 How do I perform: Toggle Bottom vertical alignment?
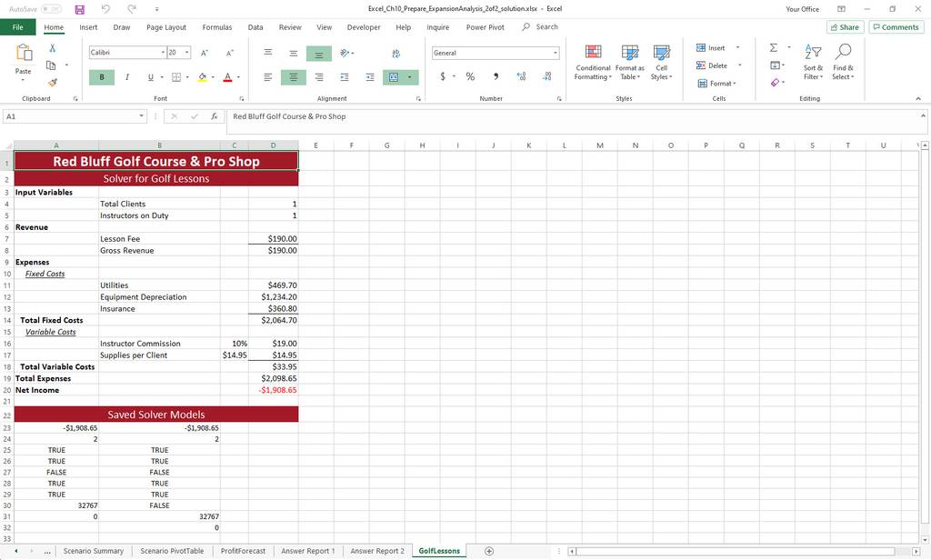point(319,54)
